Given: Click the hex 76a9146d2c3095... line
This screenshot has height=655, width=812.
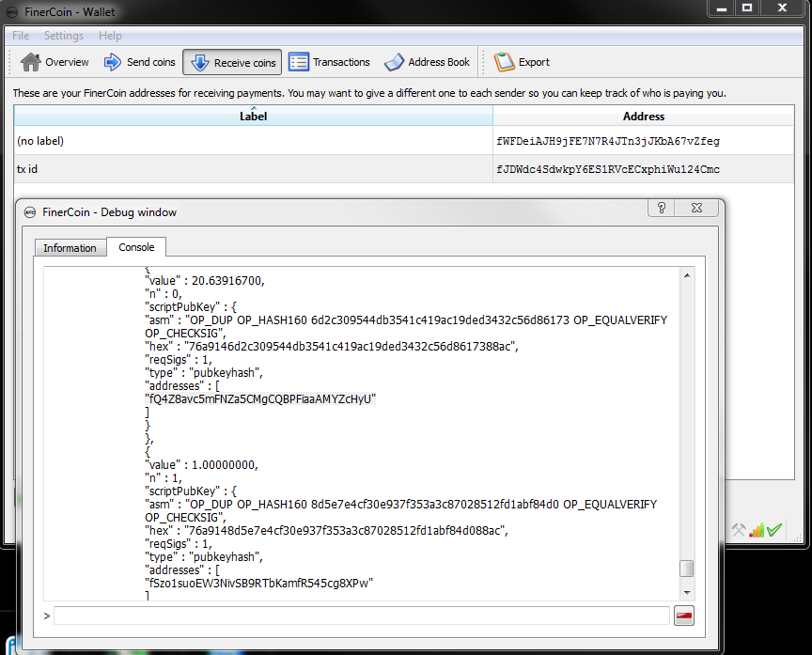Looking at the screenshot, I should 332,347.
